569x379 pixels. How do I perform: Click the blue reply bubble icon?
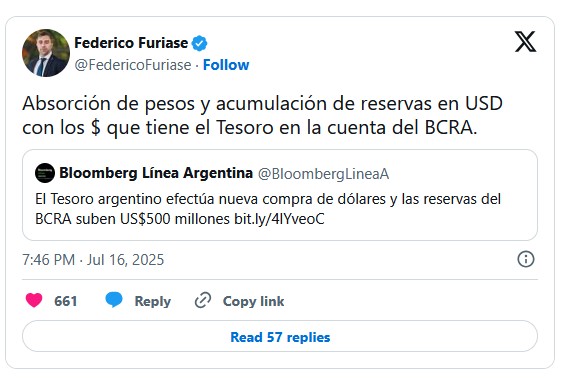point(114,300)
